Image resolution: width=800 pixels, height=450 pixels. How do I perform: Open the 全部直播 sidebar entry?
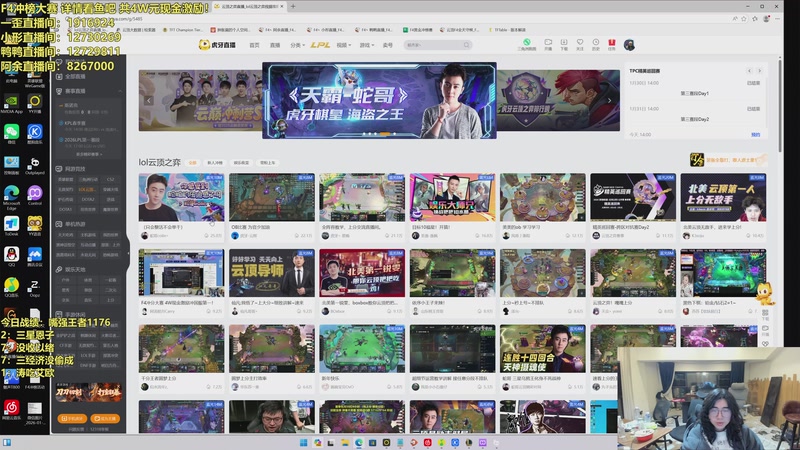(76, 77)
